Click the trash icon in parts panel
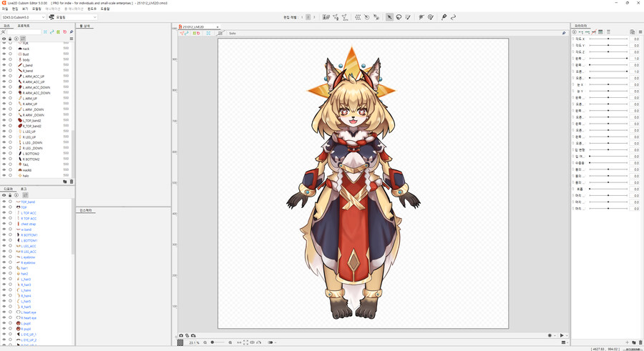644x351 pixels. click(x=72, y=182)
